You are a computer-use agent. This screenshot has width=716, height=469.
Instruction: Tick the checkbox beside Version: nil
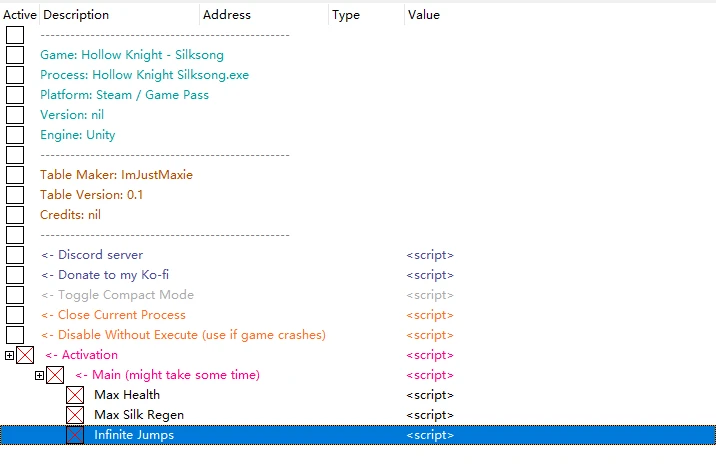pyautogui.click(x=15, y=115)
